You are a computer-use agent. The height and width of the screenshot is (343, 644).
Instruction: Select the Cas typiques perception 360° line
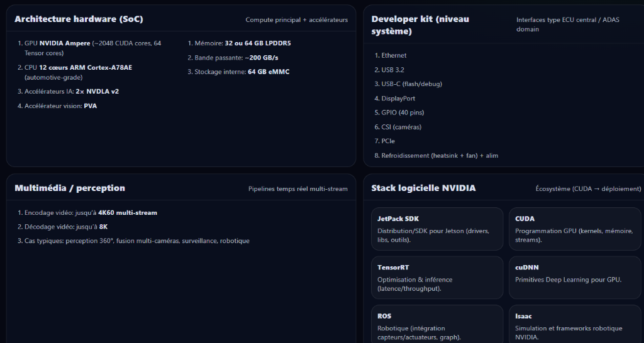[133, 241]
